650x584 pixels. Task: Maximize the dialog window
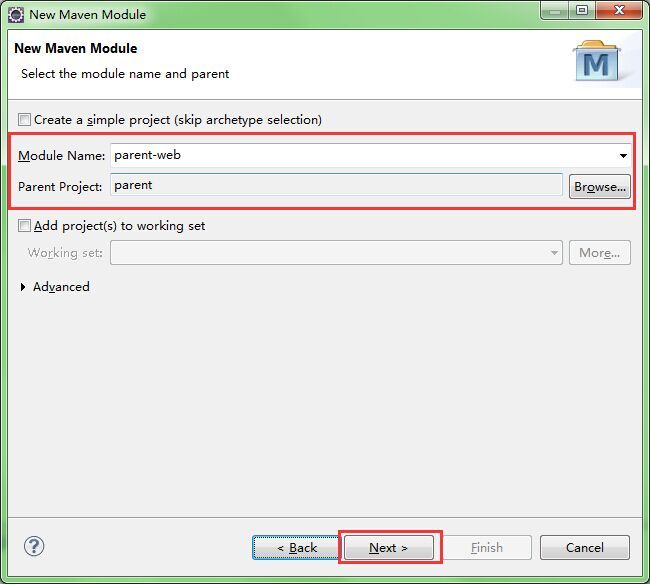point(582,10)
